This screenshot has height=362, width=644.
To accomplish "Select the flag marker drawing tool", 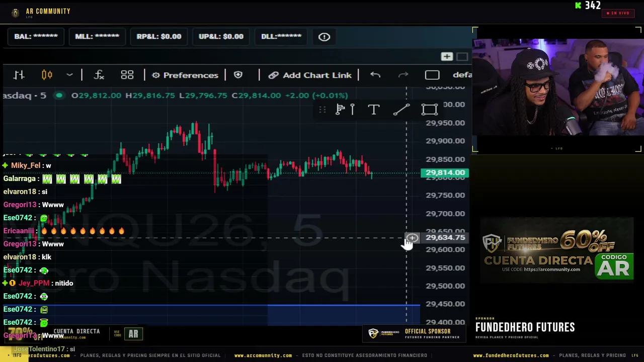I will 340,110.
